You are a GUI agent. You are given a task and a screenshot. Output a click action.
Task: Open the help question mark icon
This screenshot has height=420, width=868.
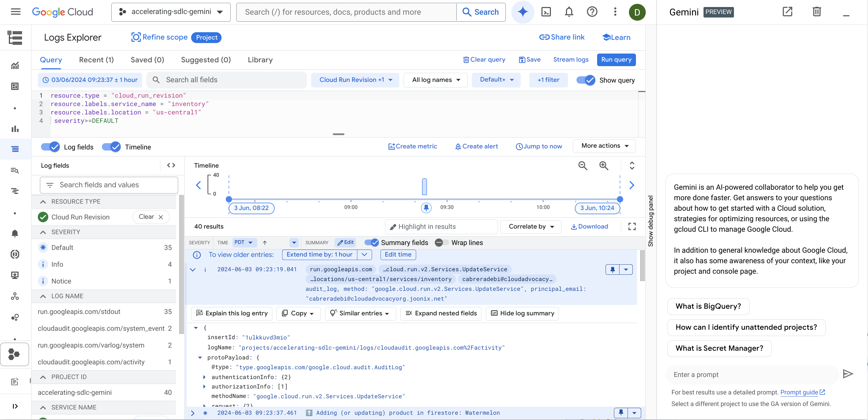tap(592, 12)
